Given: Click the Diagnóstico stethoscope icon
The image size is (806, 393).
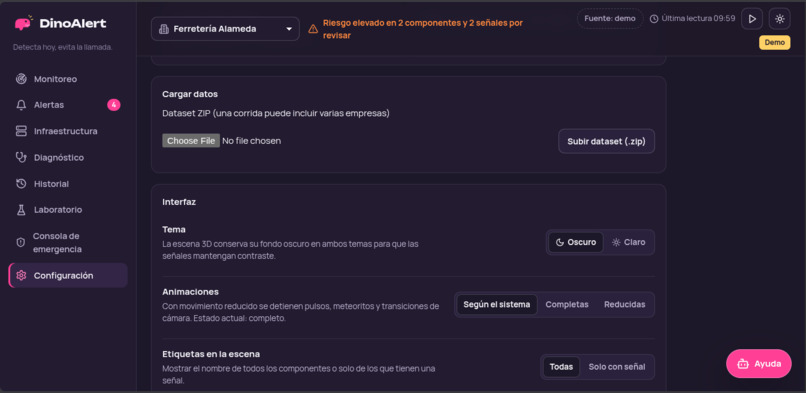Looking at the screenshot, I should [x=21, y=157].
